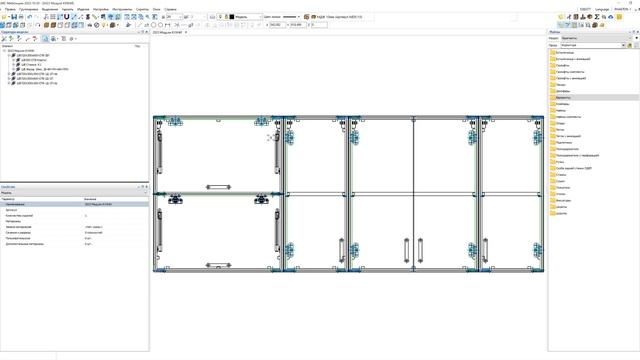The height and width of the screenshot is (360, 640).
Task: Open the Фиксаторы folder in the library
Action: (563, 200)
